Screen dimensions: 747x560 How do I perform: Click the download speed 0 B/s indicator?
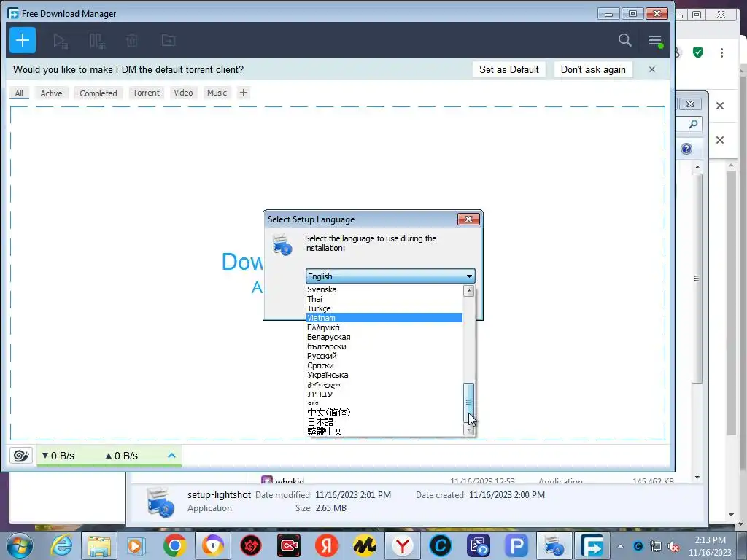point(58,456)
